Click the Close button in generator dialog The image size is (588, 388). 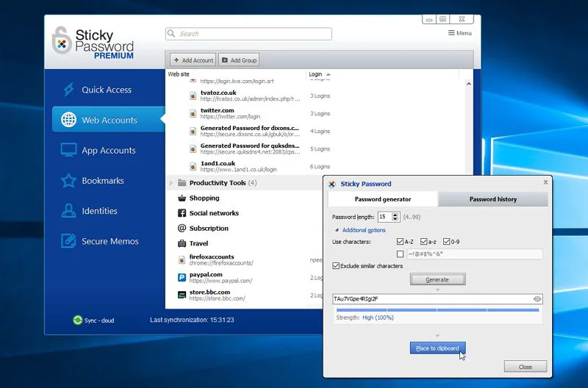(x=525, y=367)
